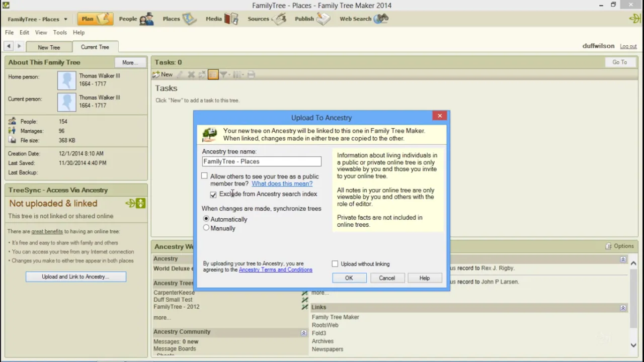Click the What does this mean? link

point(282,184)
